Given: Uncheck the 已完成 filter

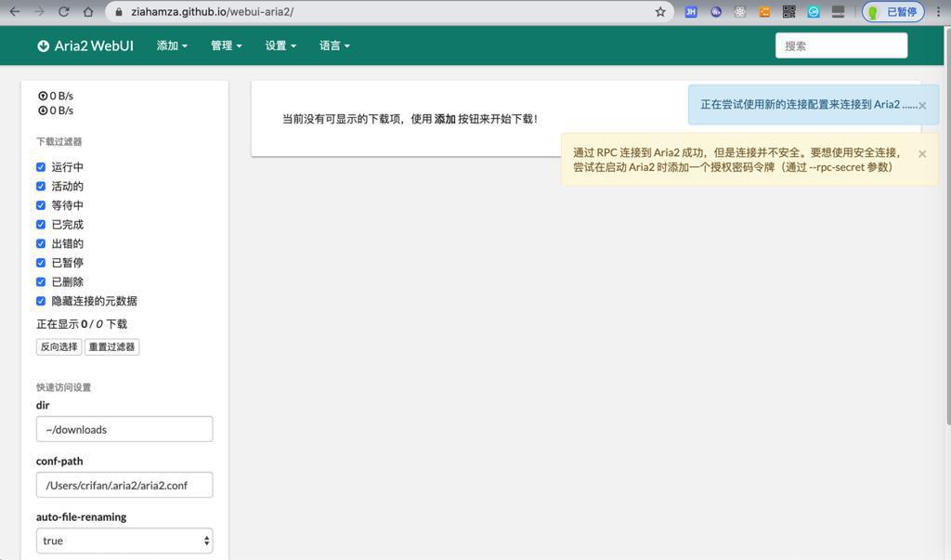Looking at the screenshot, I should click(41, 225).
